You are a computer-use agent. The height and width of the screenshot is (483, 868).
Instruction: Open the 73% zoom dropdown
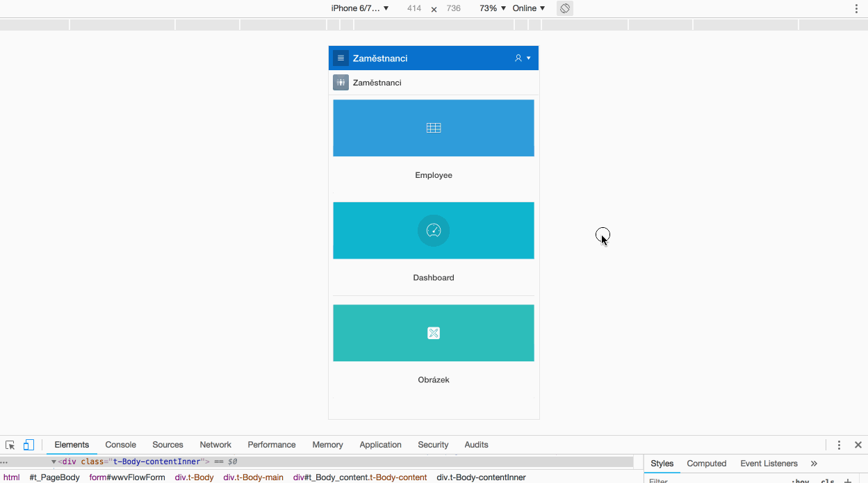(492, 8)
